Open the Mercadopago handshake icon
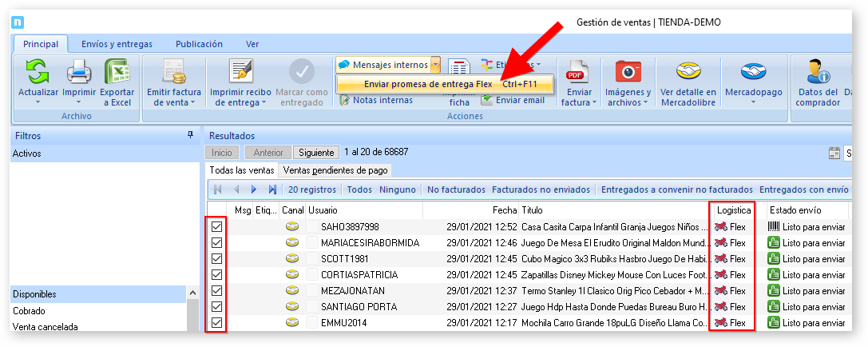The width and height of the screenshot is (868, 347). point(753,72)
